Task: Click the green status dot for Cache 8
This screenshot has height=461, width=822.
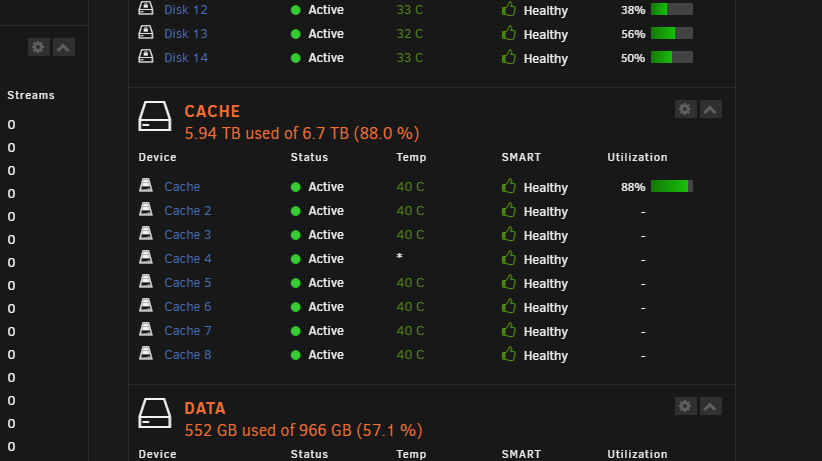Action: click(x=296, y=355)
